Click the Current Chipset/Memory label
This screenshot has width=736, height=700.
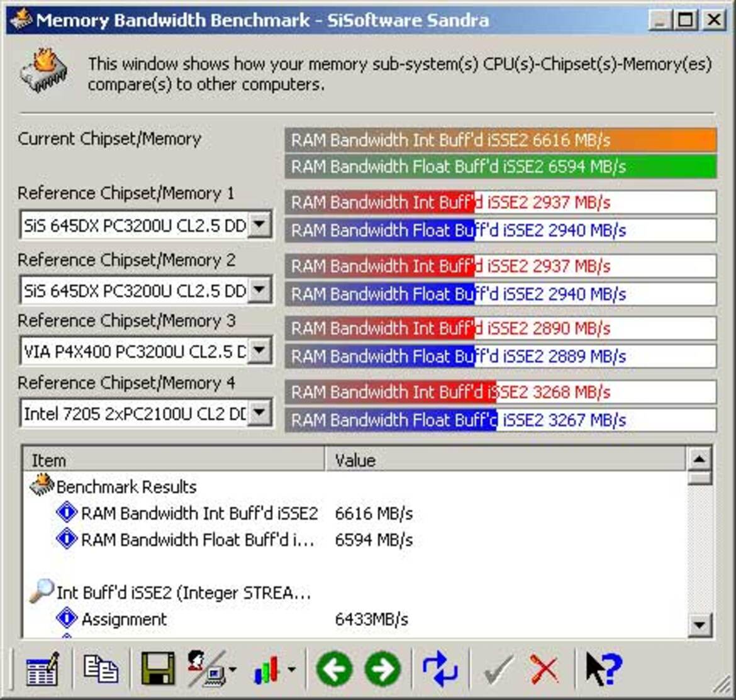(x=109, y=139)
